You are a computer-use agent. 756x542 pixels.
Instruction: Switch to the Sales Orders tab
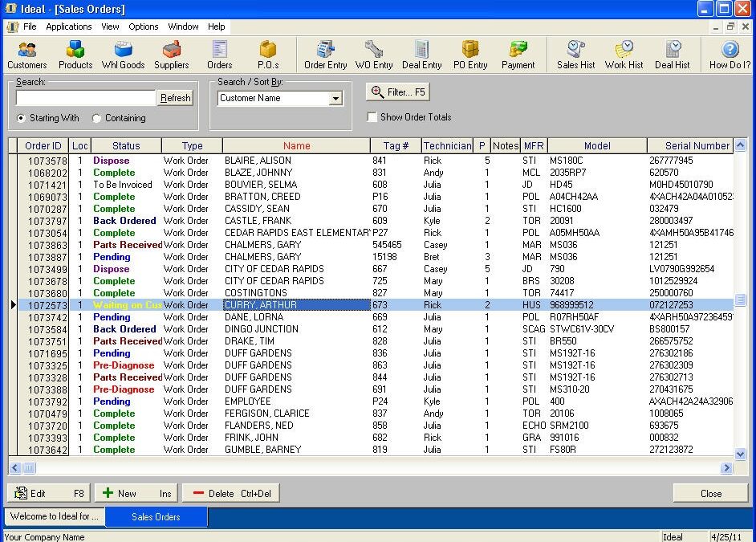156,517
